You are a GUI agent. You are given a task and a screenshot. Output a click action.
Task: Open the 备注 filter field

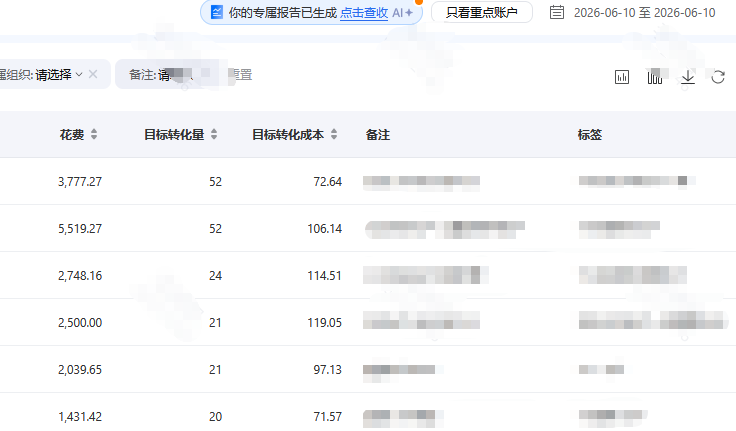pyautogui.click(x=167, y=74)
